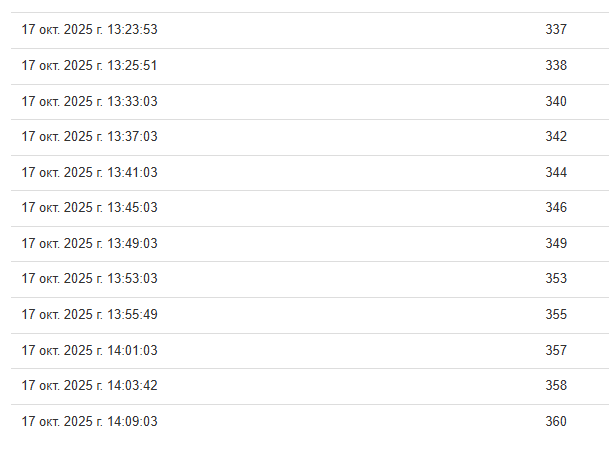
Task: Click the value 344
Action: tap(556, 173)
